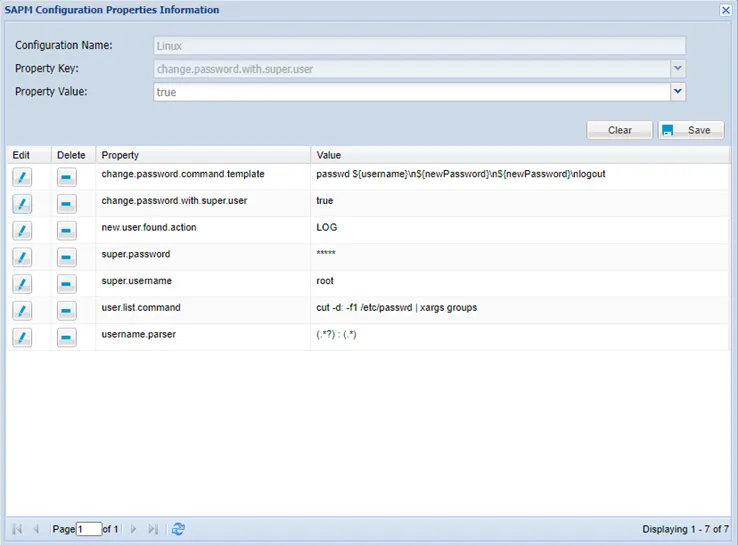Edit the change.password.with.super.user row
This screenshot has height=545, width=738.
[x=22, y=204]
